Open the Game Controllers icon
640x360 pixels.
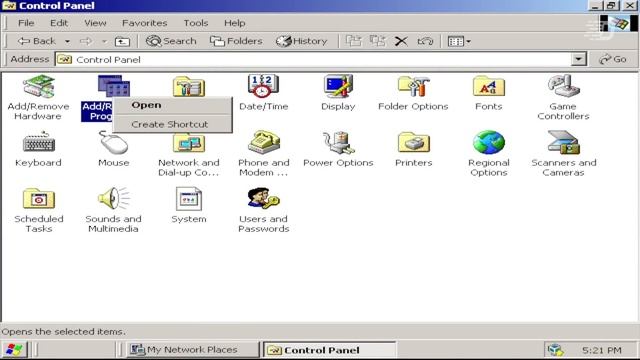pyautogui.click(x=563, y=86)
